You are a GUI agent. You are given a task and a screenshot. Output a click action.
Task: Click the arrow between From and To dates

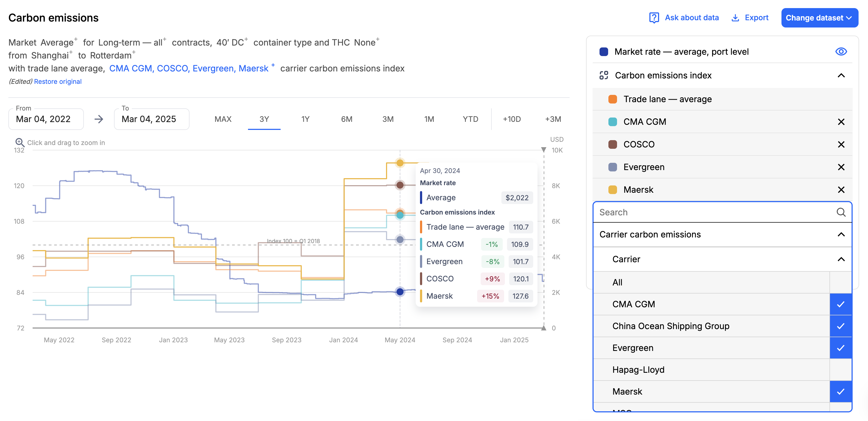(x=99, y=119)
